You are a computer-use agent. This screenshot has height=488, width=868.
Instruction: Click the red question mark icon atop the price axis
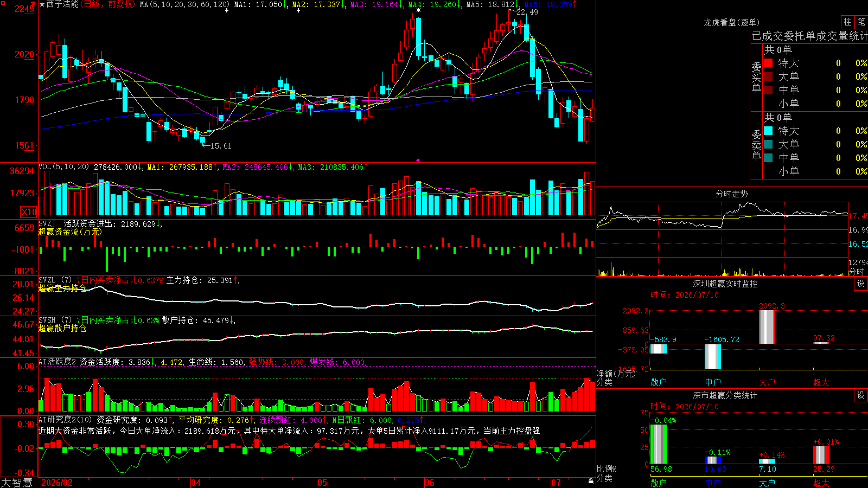[33, 4]
